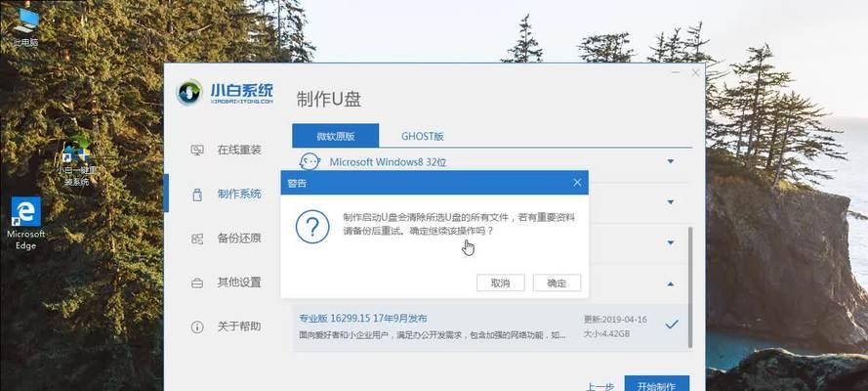
Task: Click the question mark icon in warning dialog
Action: (x=312, y=227)
